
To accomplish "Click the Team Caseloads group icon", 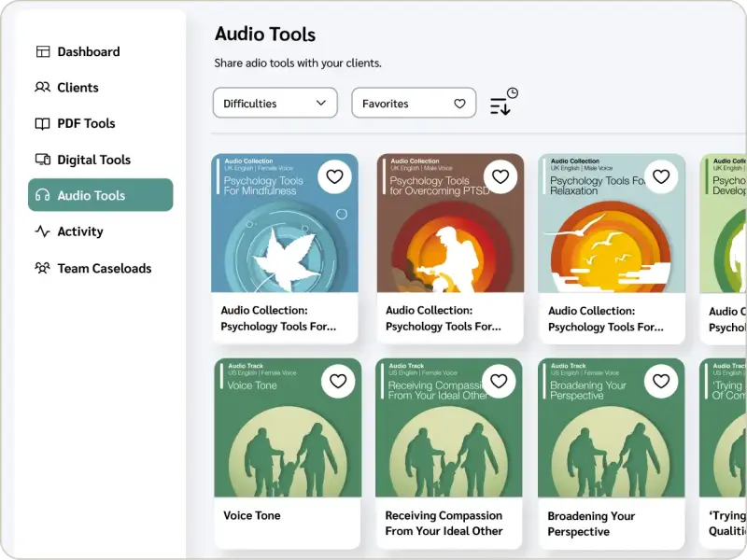I will click(42, 268).
